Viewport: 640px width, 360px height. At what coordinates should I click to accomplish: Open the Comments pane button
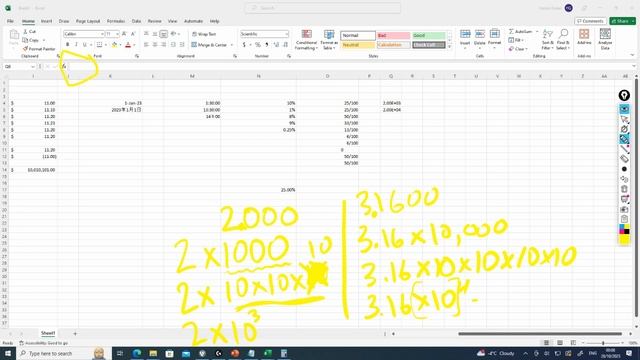click(x=590, y=21)
